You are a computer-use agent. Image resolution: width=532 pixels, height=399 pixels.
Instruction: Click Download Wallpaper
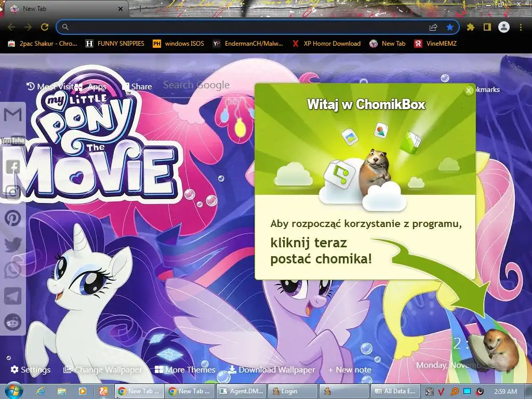tap(271, 369)
